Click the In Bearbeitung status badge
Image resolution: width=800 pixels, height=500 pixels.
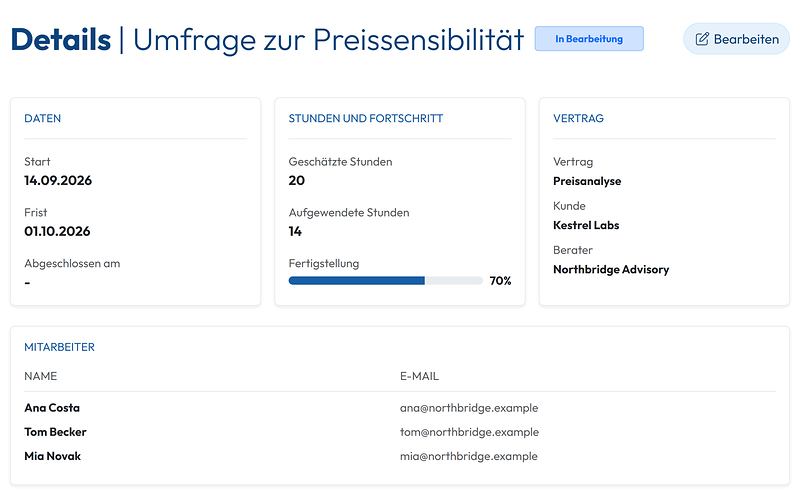tap(589, 39)
